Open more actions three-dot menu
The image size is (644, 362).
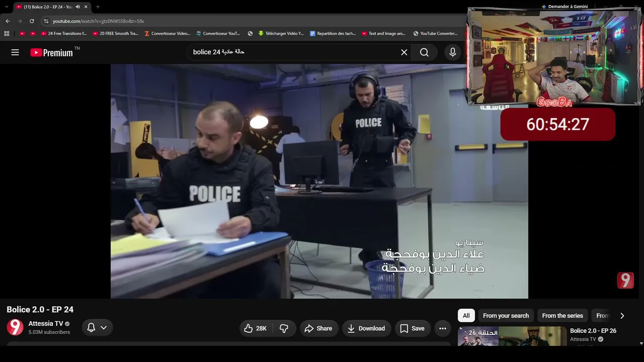coord(443,328)
